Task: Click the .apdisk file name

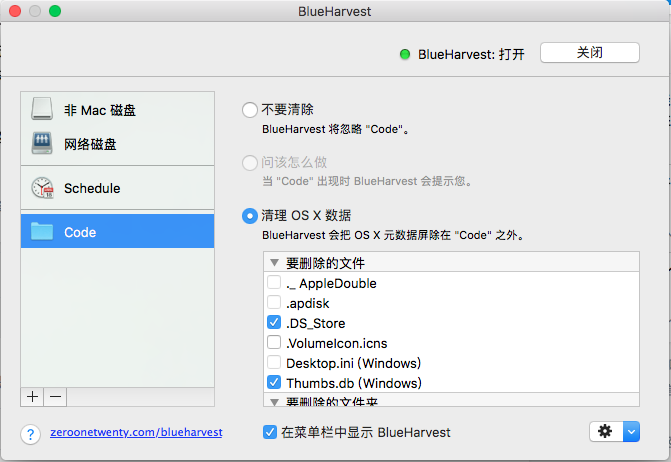Action: click(307, 303)
